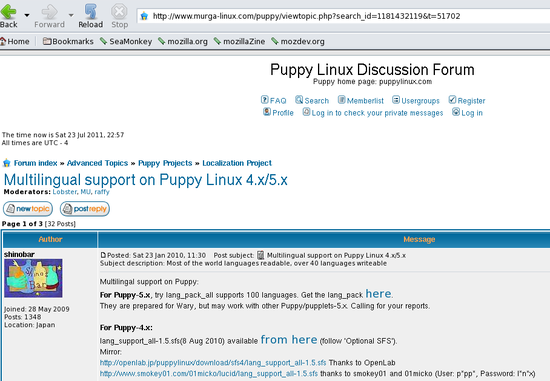Open the Home bookmark
Image resolution: width=550 pixels, height=381 pixels.
[15, 41]
